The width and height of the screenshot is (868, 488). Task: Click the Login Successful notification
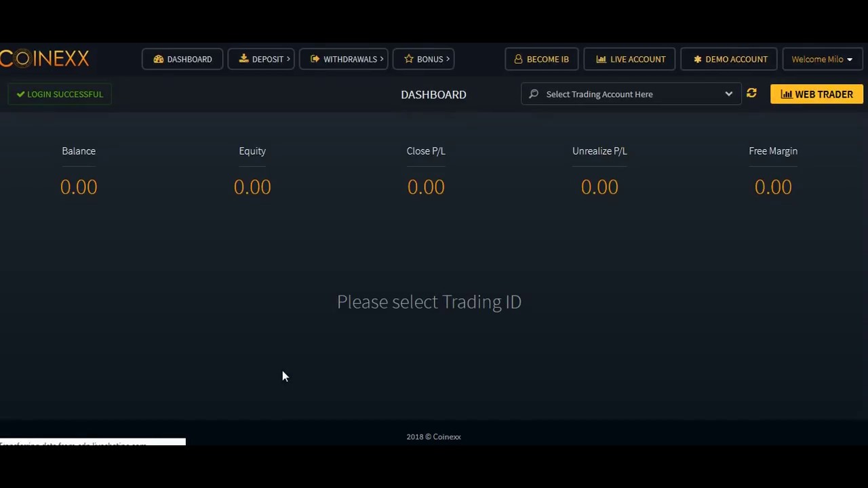click(60, 94)
